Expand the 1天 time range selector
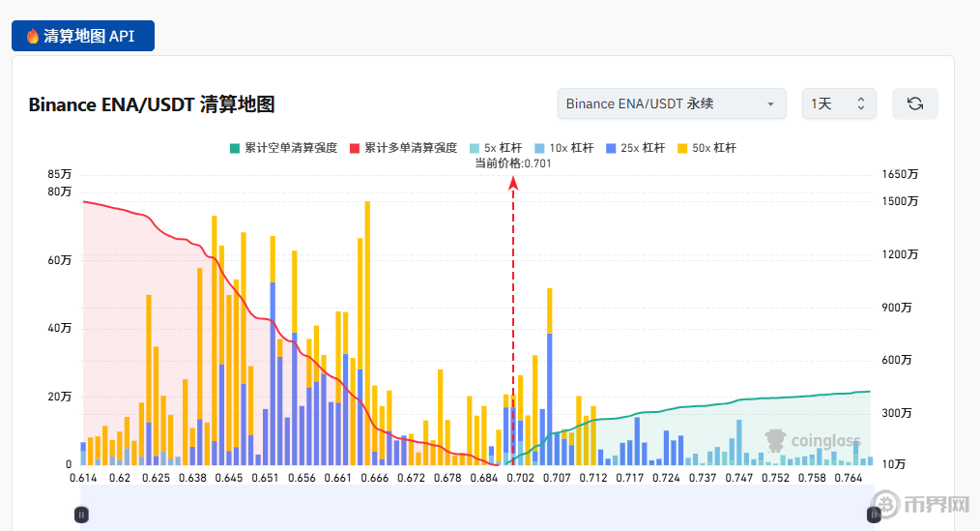The width and height of the screenshot is (980, 531). click(x=838, y=103)
